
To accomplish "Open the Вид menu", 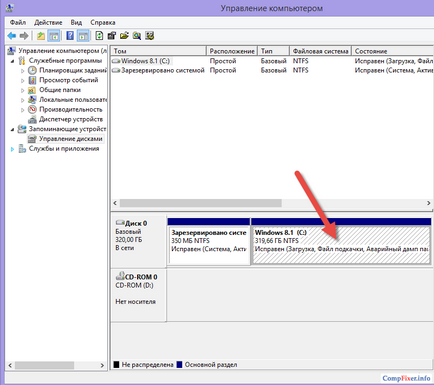I will 76,22.
